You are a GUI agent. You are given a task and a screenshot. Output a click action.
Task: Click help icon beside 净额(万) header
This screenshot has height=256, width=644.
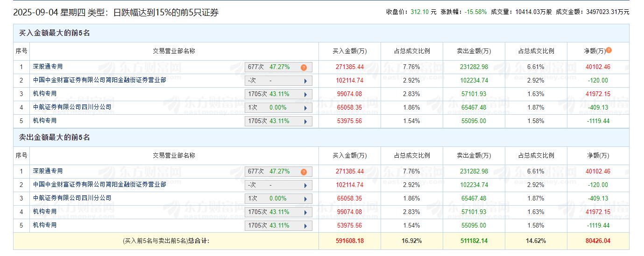pos(609,50)
